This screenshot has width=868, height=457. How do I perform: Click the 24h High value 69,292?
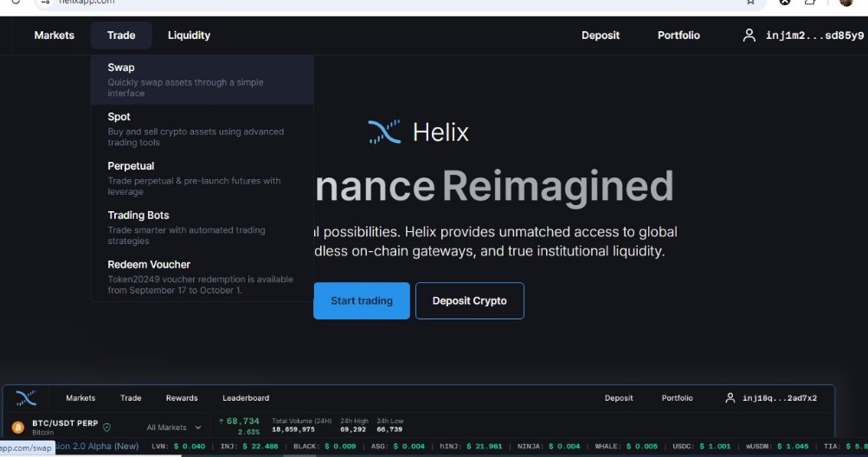click(x=352, y=429)
